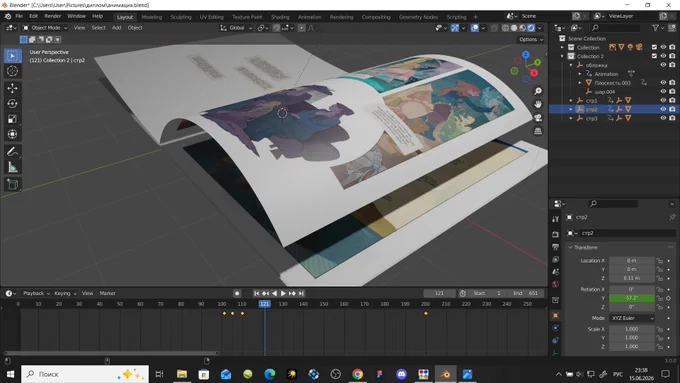
Task: Toggle Collection 2 viewport visibility
Action: [663, 56]
